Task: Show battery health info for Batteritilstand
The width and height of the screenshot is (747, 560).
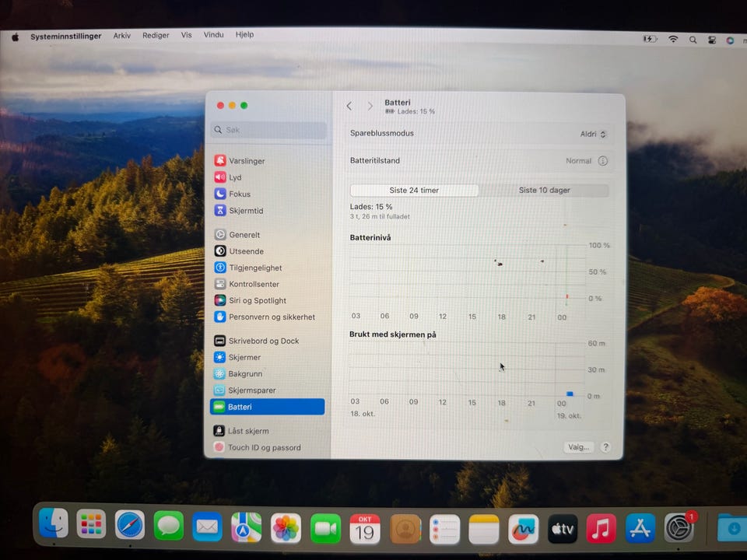Action: [602, 161]
